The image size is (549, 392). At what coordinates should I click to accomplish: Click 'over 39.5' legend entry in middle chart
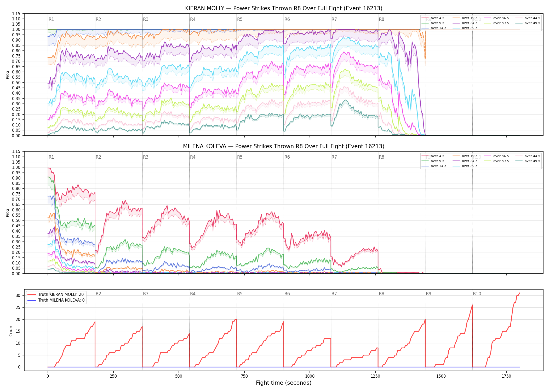[x=496, y=161]
